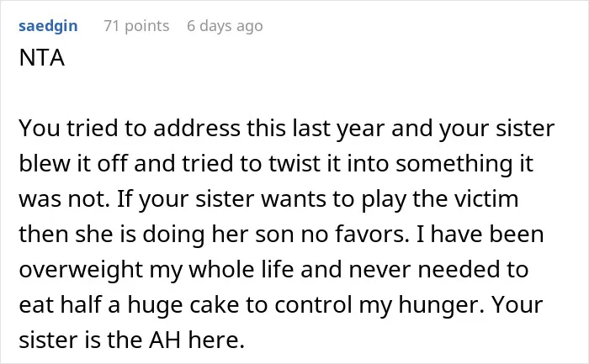Click the 71 points score label
Screen dimensions: 589x364
pos(136,26)
